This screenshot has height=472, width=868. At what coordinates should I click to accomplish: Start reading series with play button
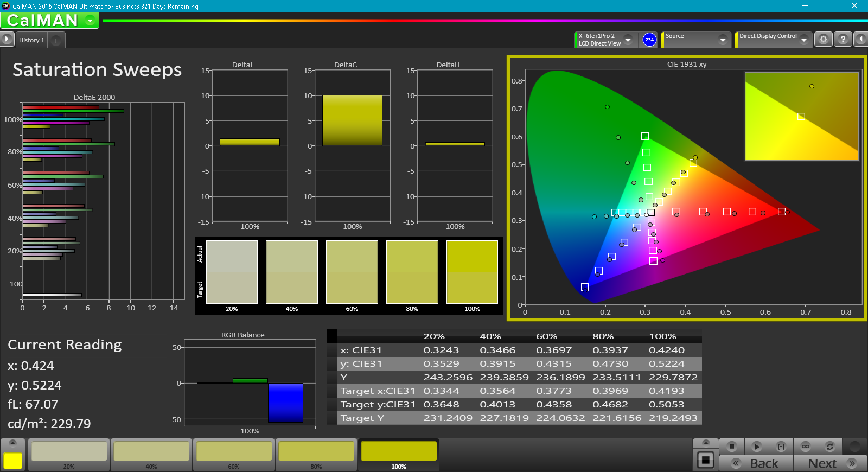pyautogui.click(x=756, y=447)
